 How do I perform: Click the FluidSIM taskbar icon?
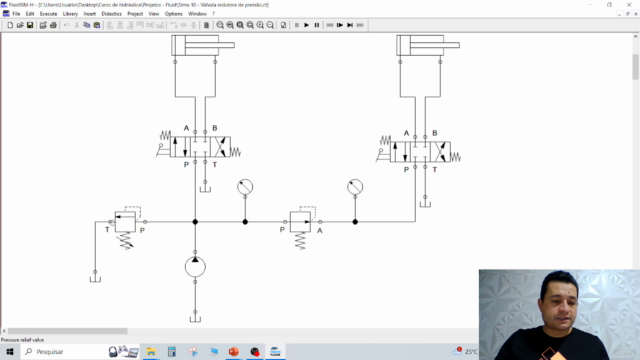[x=275, y=351]
